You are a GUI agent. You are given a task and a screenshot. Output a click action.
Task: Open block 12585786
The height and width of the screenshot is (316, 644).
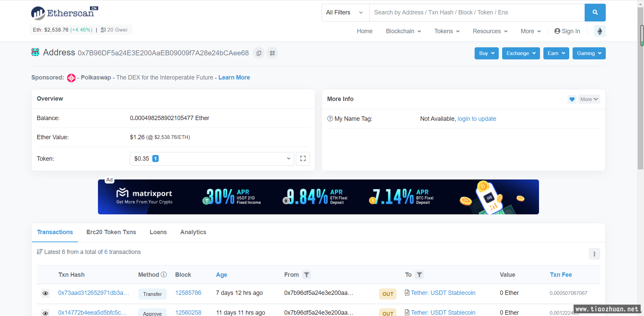(x=188, y=293)
